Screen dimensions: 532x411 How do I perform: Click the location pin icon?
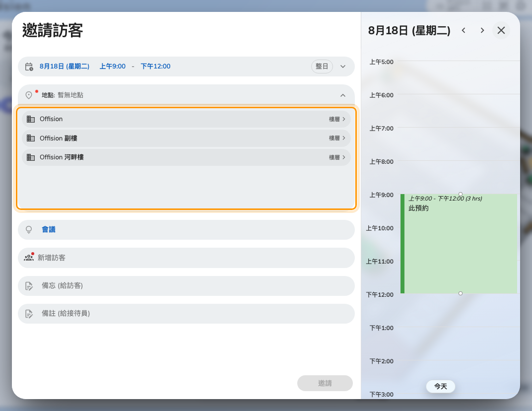[x=29, y=95]
